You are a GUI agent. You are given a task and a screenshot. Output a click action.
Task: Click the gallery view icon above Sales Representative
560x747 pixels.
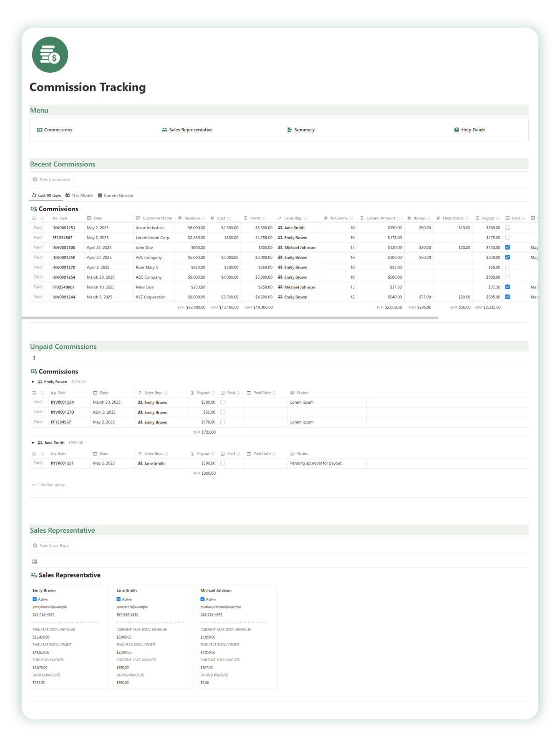click(x=35, y=562)
